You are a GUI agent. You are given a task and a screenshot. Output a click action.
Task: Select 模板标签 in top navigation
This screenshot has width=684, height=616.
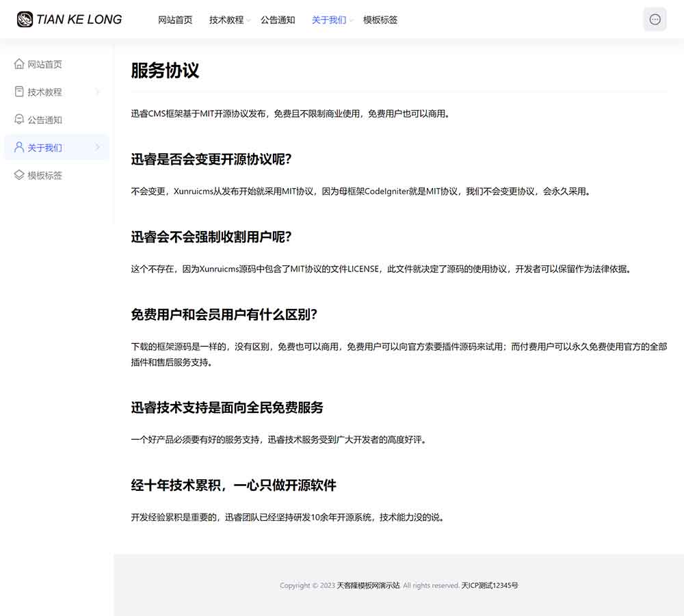point(380,20)
